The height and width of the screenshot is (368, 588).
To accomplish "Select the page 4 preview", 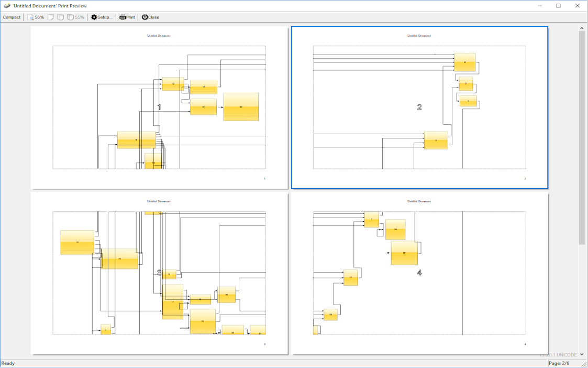I will point(419,273).
